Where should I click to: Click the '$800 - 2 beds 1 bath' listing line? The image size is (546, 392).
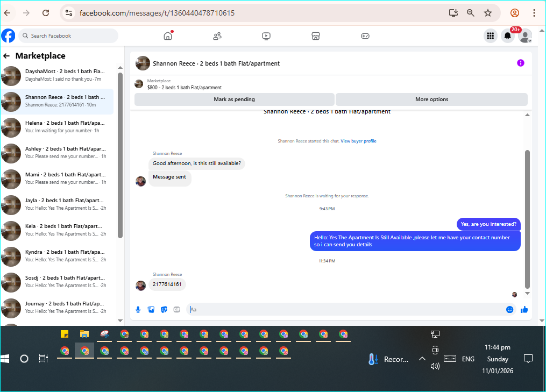tap(184, 88)
